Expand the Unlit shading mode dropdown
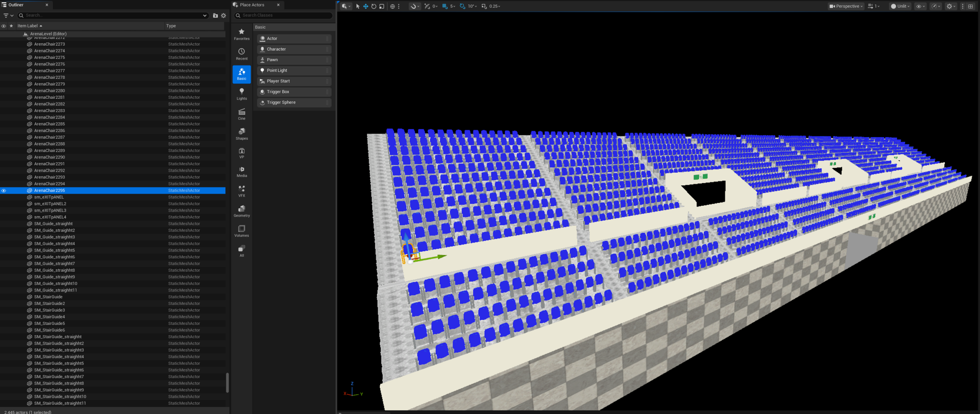Image resolution: width=980 pixels, height=414 pixels. pos(900,6)
